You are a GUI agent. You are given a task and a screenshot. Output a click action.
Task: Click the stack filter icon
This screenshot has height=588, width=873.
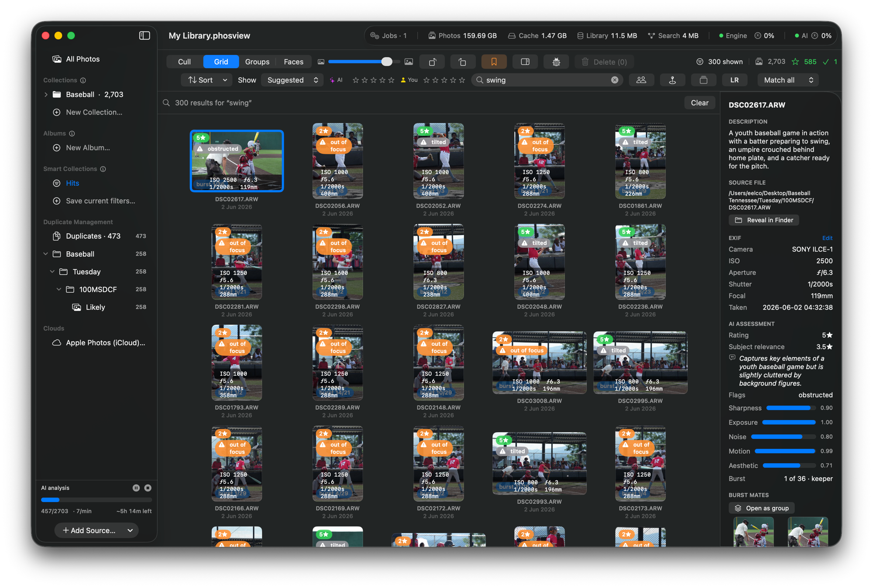pyautogui.click(x=703, y=80)
